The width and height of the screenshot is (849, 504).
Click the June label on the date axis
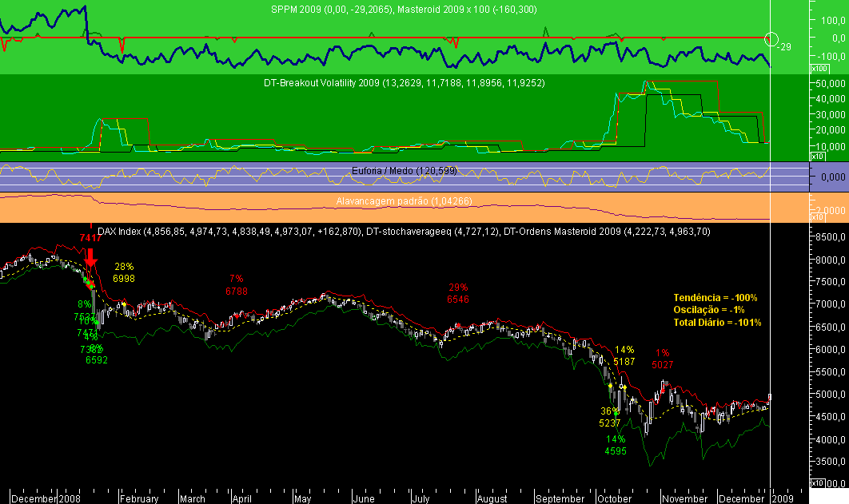pos(363,498)
